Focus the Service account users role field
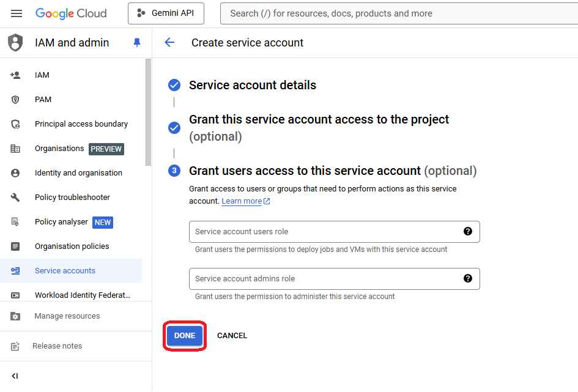Screen dimensions: 578x392 pos(324,232)
